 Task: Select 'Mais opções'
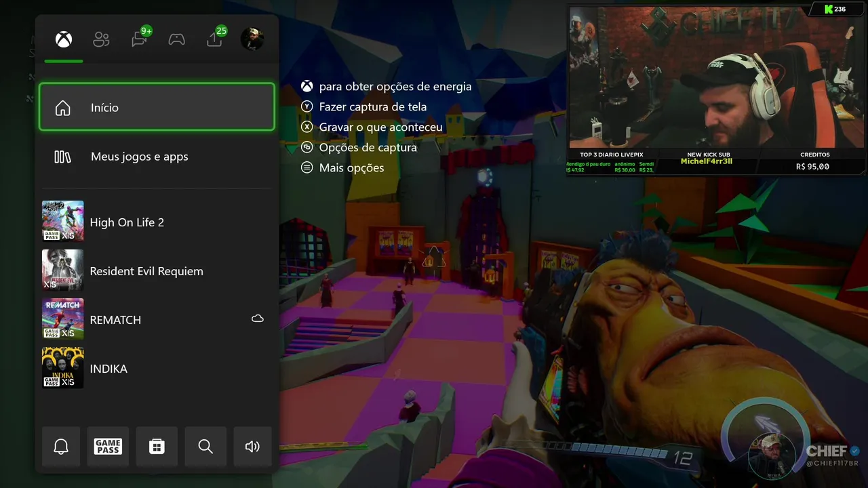(x=352, y=167)
